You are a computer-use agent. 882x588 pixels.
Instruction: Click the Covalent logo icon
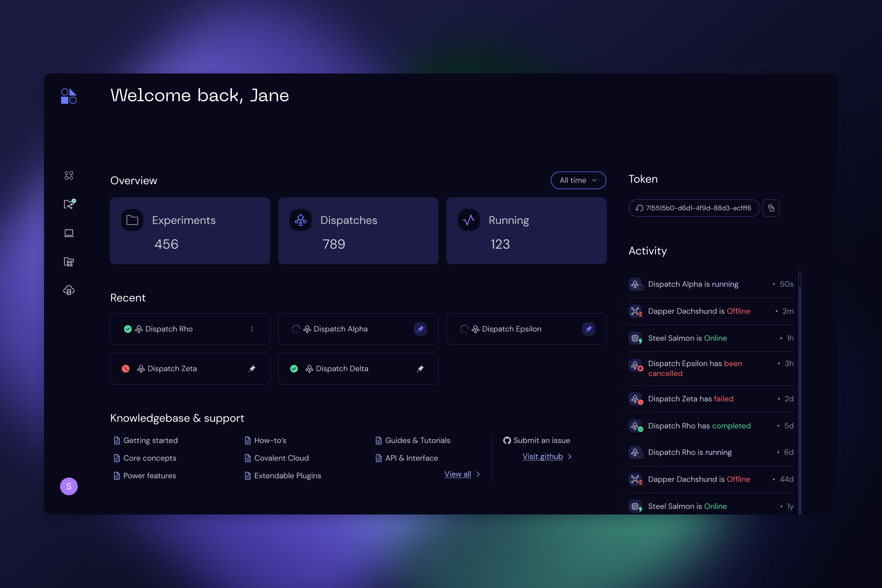[69, 96]
